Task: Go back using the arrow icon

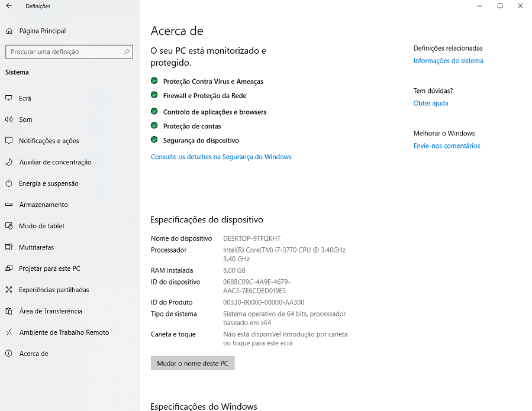Action: point(9,6)
